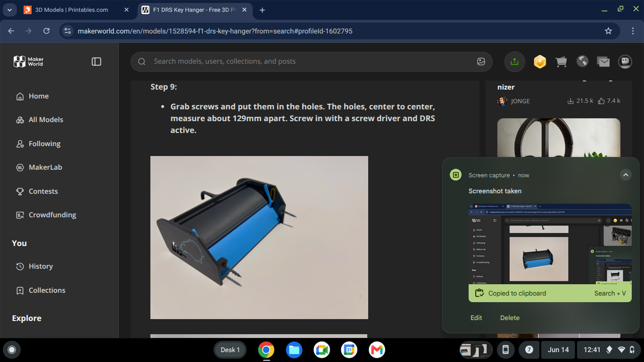The height and width of the screenshot is (362, 644).
Task: Open the yellow points hexagon icon
Action: 540,61
